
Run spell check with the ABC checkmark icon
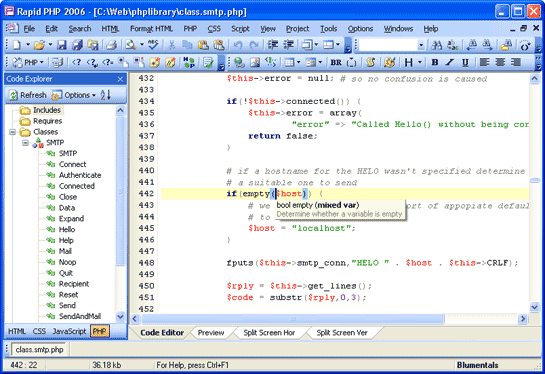[x=153, y=45]
